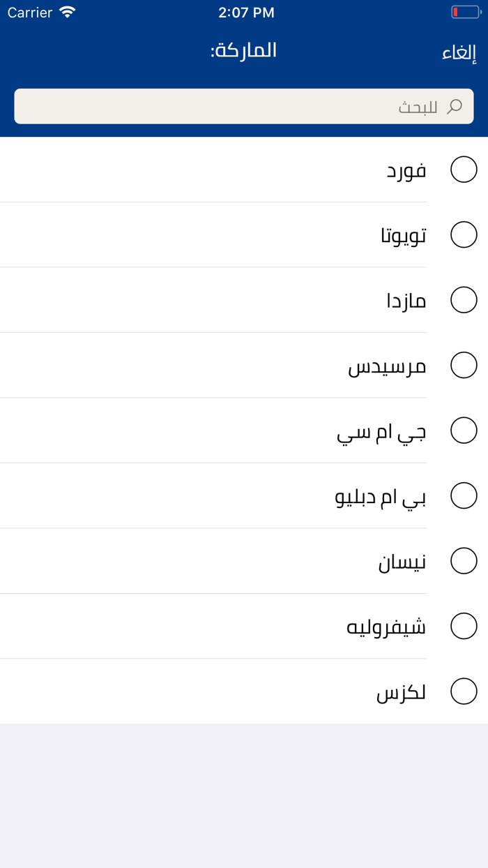The image size is (488, 868).
Task: Choose مازدا using its radio circle
Action: tap(464, 299)
